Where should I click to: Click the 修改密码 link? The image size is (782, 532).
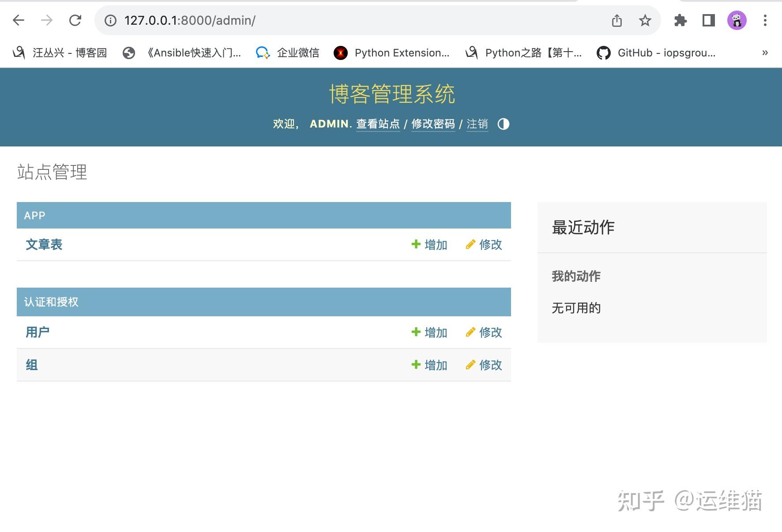tap(433, 124)
